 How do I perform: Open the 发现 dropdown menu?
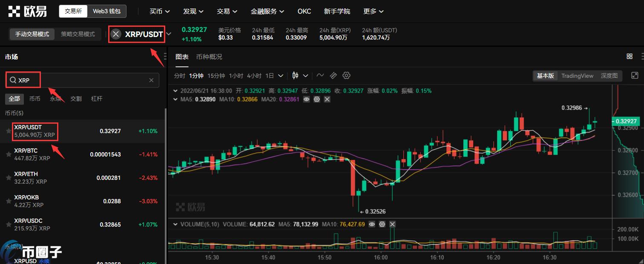(193, 11)
